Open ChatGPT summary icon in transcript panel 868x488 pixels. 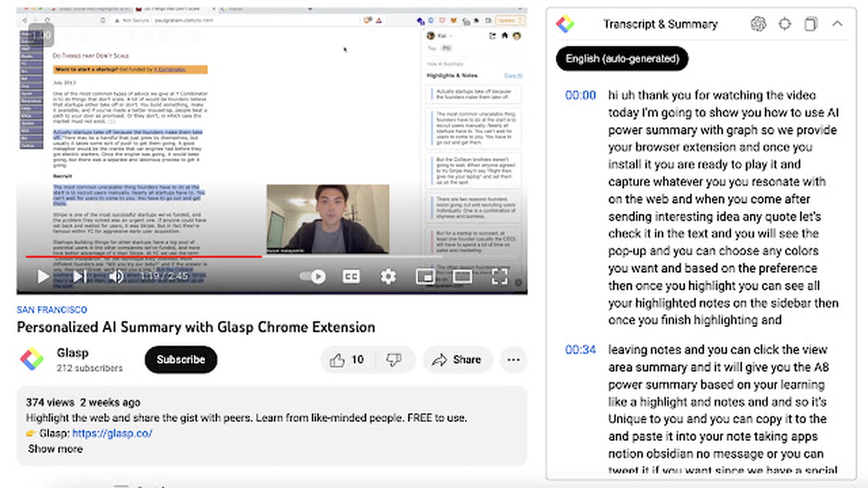pyautogui.click(x=758, y=24)
